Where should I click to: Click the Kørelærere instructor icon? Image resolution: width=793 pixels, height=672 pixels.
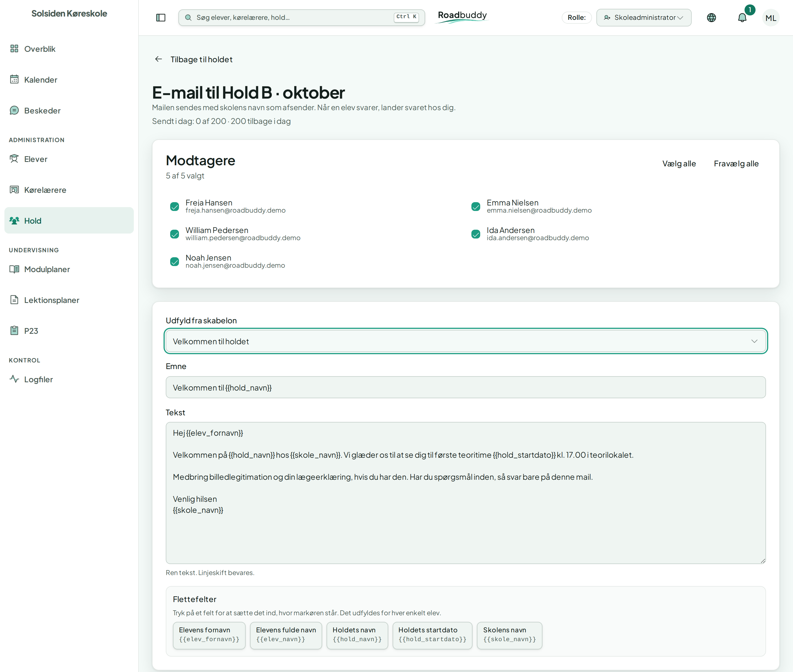(15, 189)
